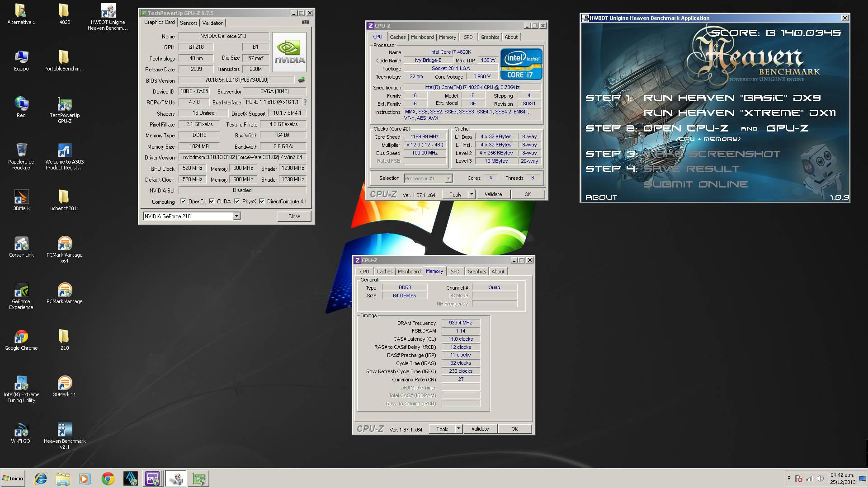Click the Tools button in upper CPU-Z window
This screenshot has height=488, width=868.
point(455,194)
